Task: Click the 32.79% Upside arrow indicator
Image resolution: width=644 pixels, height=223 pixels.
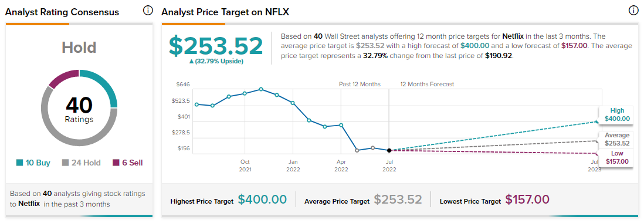Action: pyautogui.click(x=191, y=62)
